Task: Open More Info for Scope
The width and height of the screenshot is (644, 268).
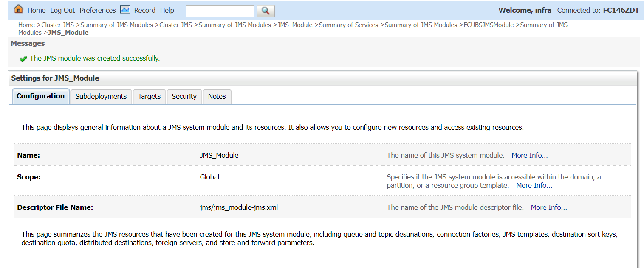Action: [534, 185]
